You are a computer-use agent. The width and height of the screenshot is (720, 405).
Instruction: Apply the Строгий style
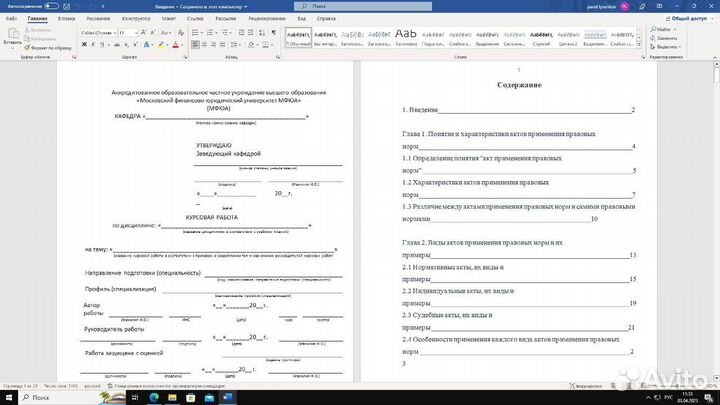[541, 37]
